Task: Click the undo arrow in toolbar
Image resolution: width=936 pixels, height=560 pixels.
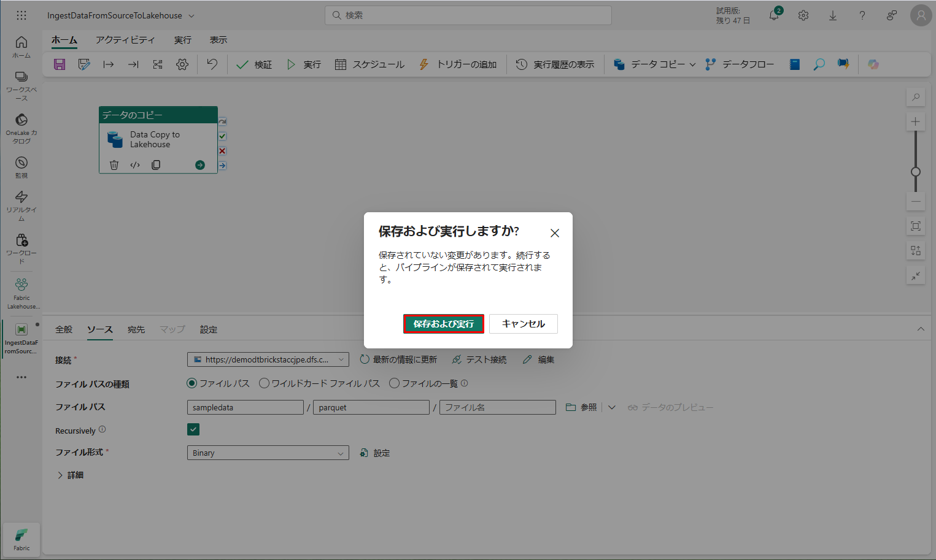Action: point(212,64)
